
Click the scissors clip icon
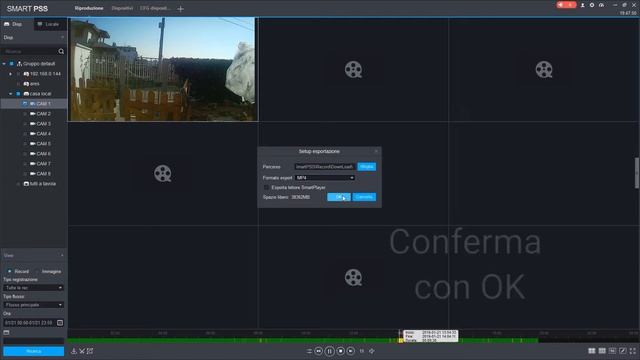(82, 351)
